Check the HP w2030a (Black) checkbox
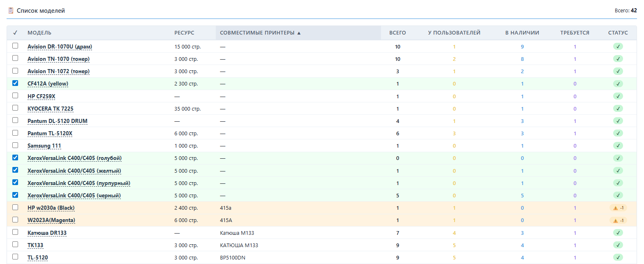Image resolution: width=644 pixels, height=264 pixels. click(x=15, y=207)
